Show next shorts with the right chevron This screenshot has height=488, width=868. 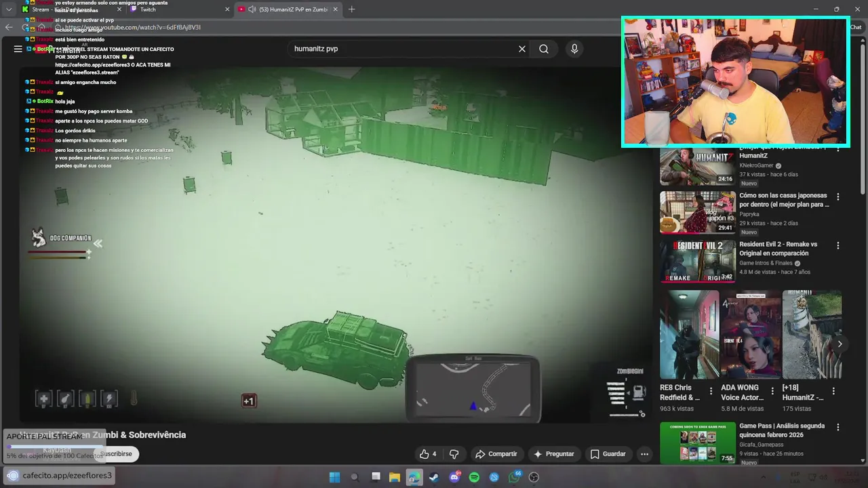pos(840,344)
